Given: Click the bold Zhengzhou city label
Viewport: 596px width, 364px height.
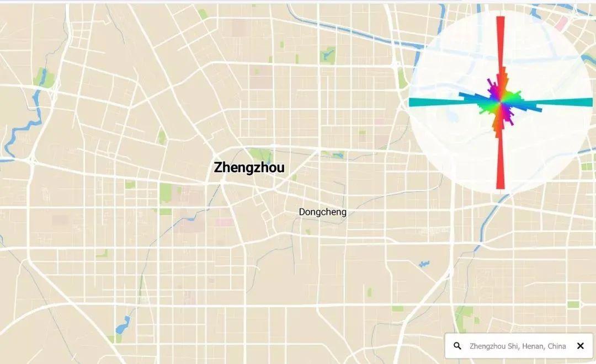Looking at the screenshot, I should pos(249,168).
